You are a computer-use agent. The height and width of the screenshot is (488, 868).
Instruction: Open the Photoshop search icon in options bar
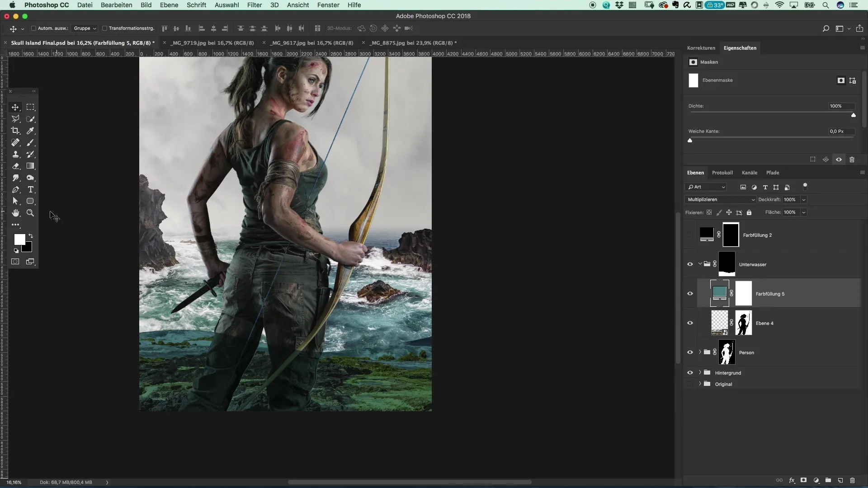point(826,28)
